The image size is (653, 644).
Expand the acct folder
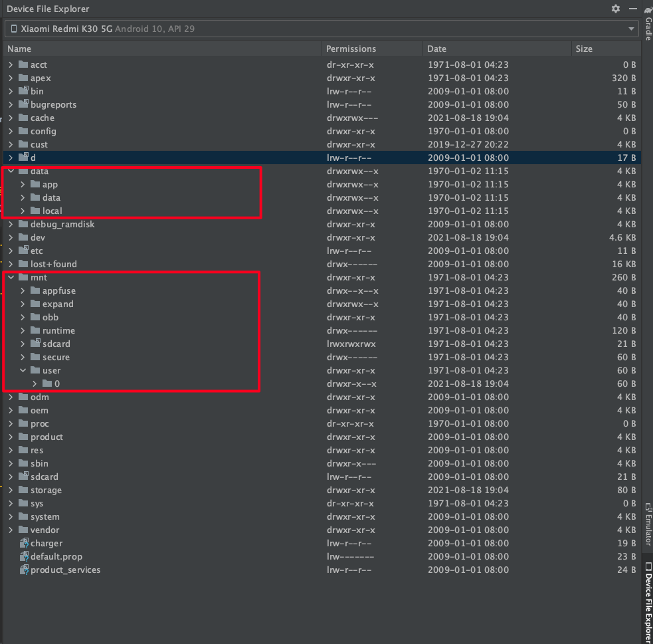click(11, 64)
